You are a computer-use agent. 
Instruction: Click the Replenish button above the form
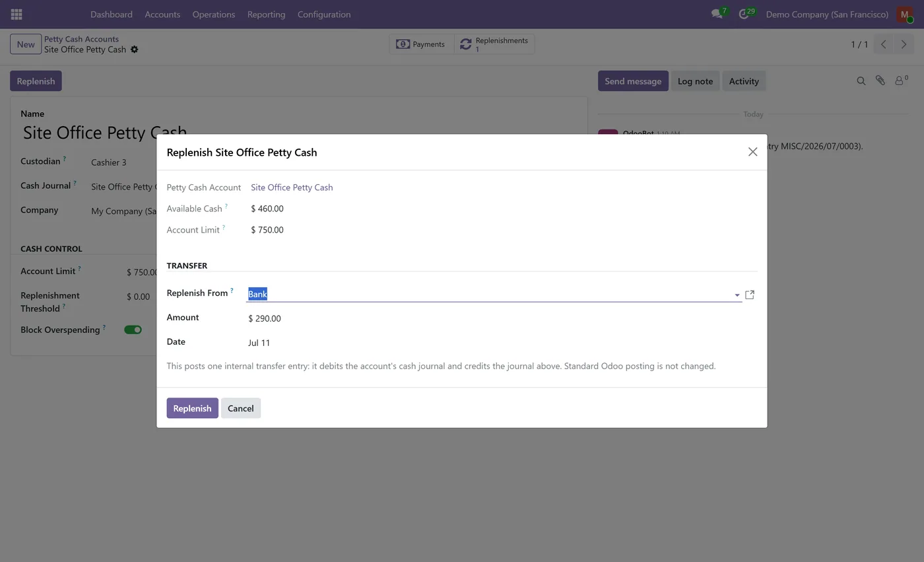[36, 81]
